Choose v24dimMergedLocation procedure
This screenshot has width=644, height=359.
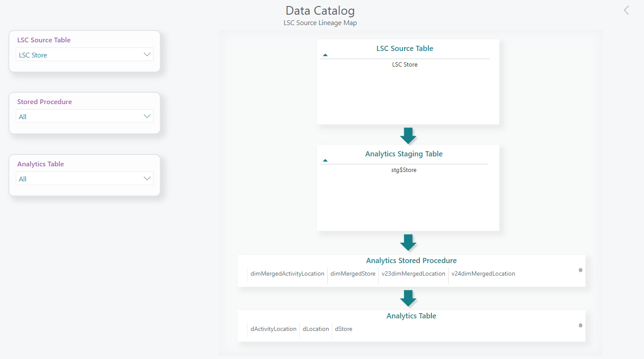click(x=483, y=274)
